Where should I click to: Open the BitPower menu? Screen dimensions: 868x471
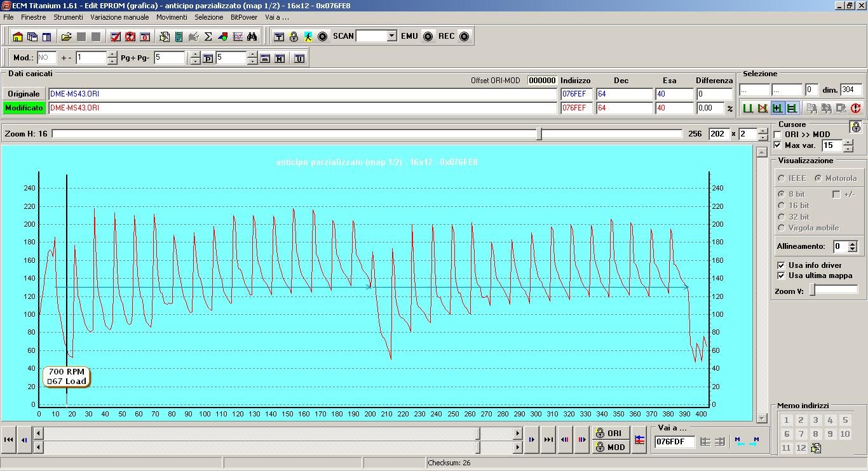coord(244,17)
